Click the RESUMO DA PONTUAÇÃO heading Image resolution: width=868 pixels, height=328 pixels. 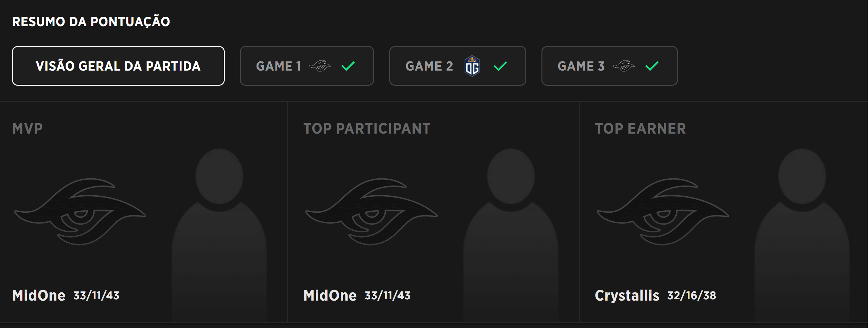click(91, 21)
